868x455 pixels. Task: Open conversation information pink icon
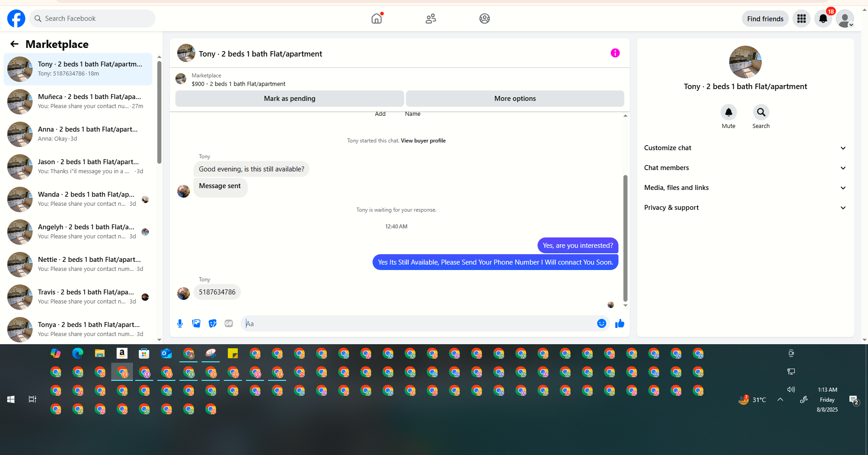coord(615,53)
